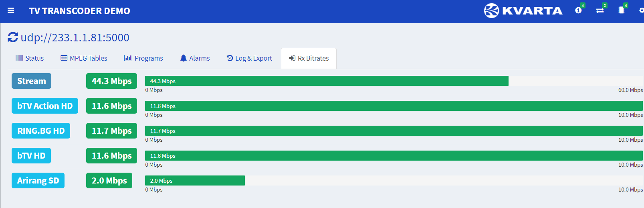
Task: Click the 44.3 Mbps stream bitrate bar
Action: 327,81
